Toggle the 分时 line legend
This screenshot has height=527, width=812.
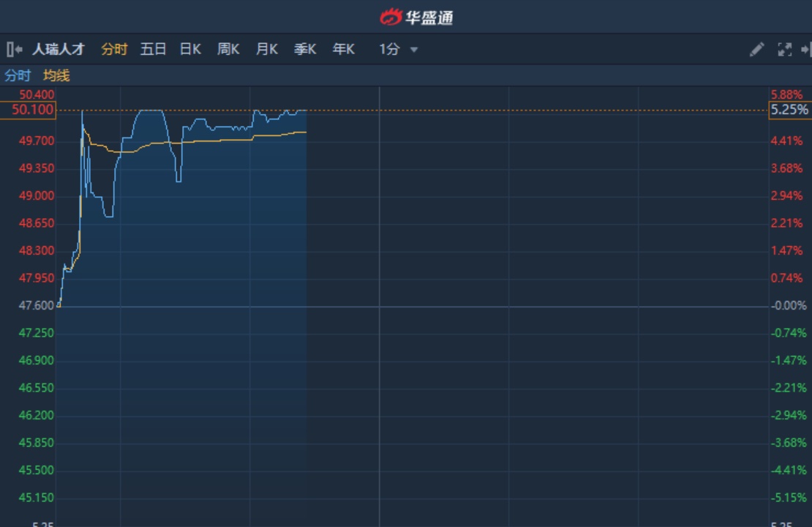tap(18, 75)
